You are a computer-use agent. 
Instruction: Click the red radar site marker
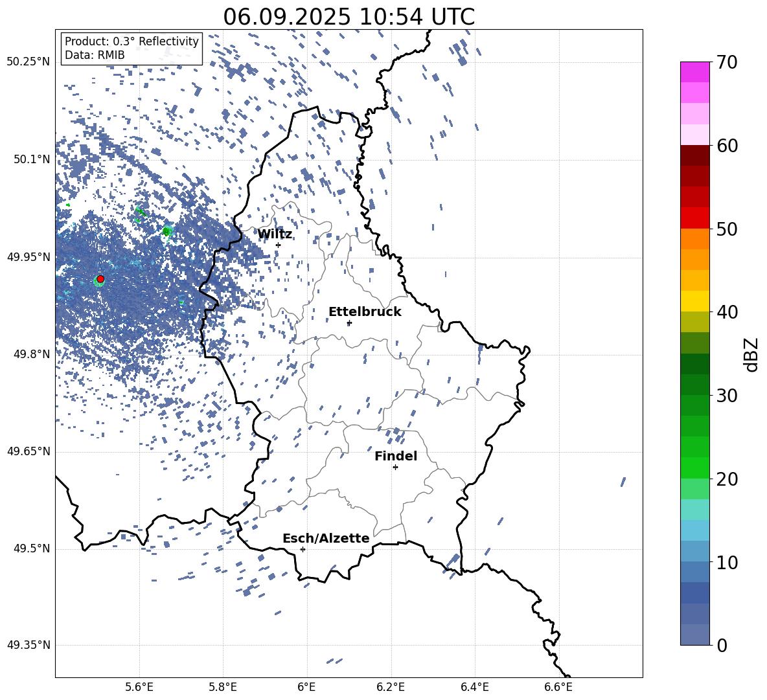(100, 279)
